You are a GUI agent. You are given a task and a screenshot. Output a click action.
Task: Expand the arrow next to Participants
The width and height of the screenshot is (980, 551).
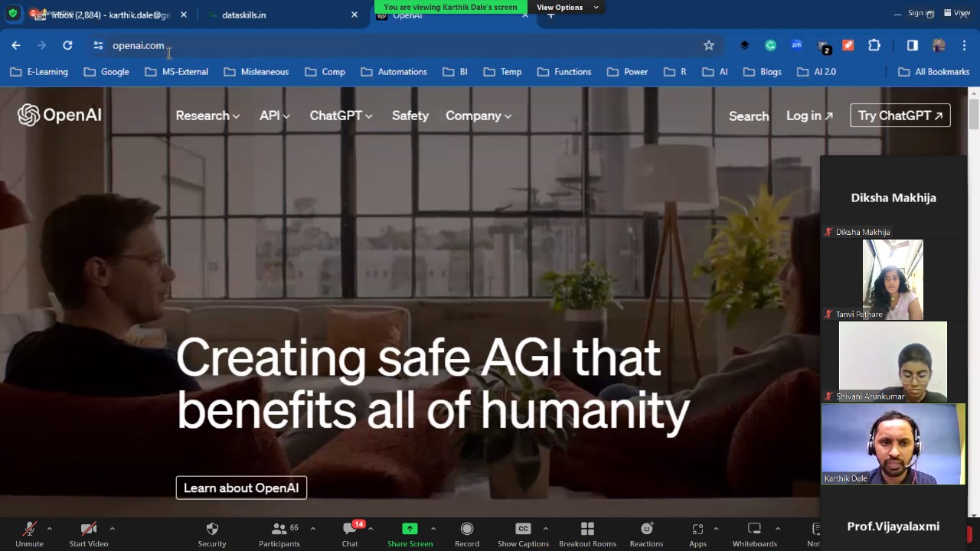[312, 529]
